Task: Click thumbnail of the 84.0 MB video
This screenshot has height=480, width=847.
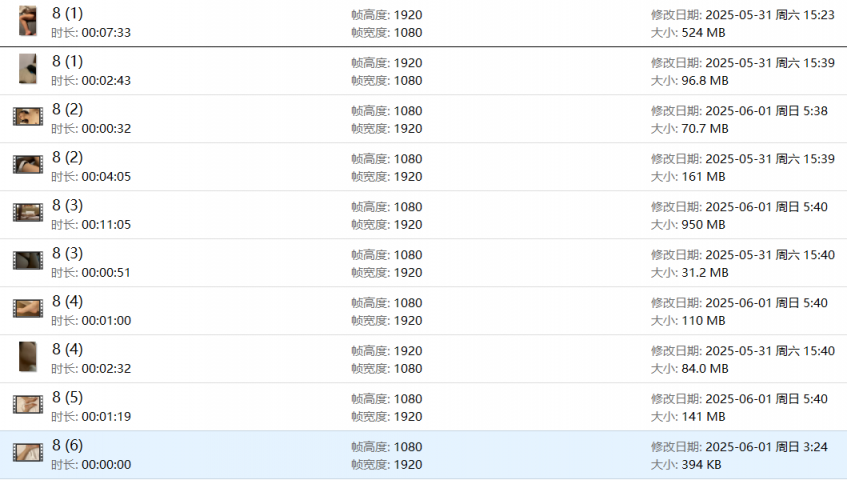Action: [28, 357]
